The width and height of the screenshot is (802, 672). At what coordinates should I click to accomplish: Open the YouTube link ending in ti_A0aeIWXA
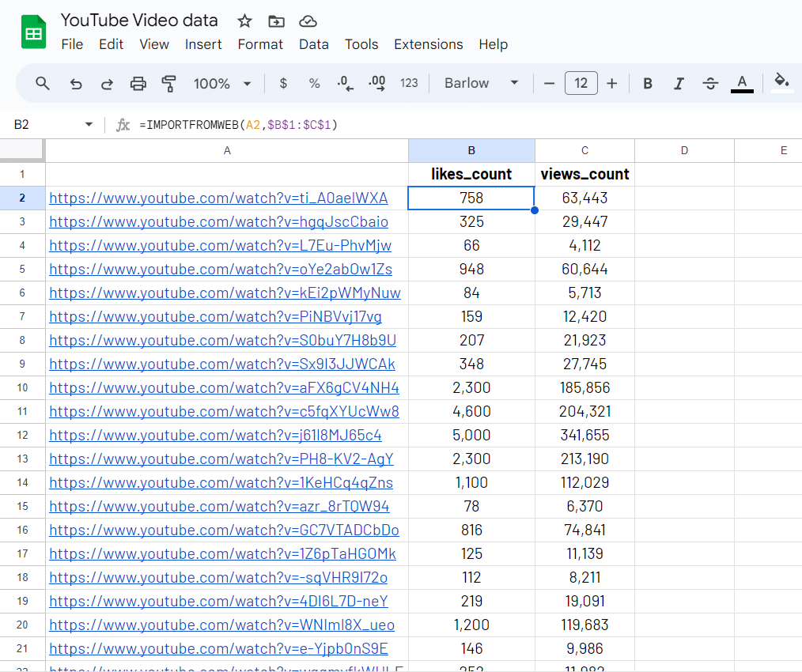[218, 198]
